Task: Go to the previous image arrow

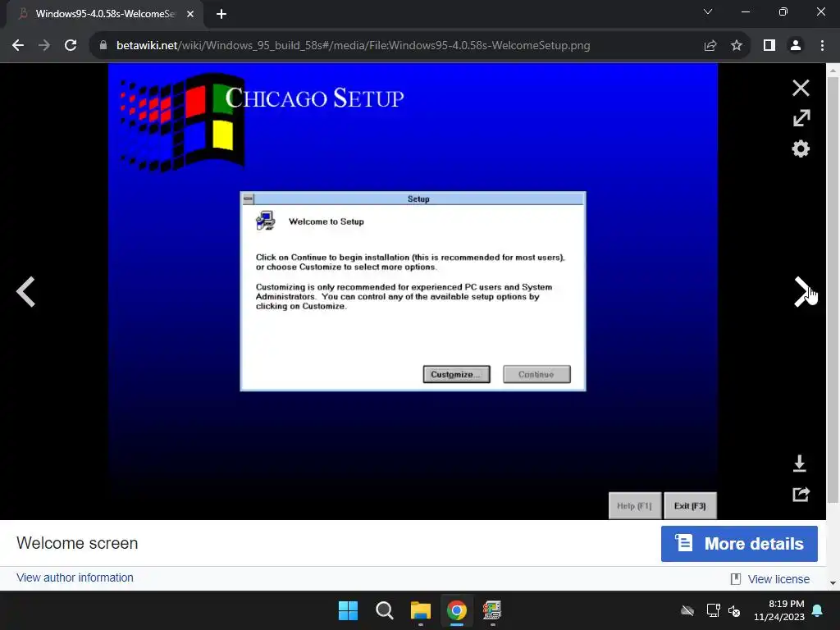Action: click(x=25, y=292)
